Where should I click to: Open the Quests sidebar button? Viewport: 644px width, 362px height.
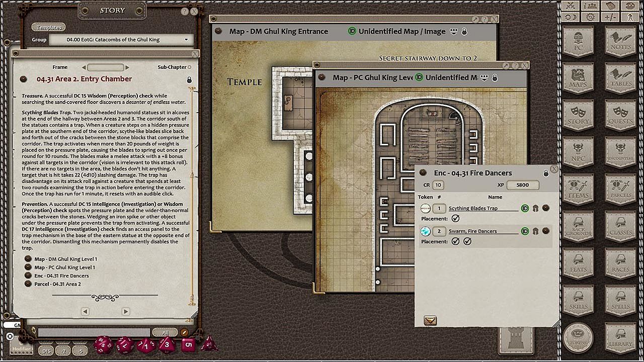coord(620,116)
